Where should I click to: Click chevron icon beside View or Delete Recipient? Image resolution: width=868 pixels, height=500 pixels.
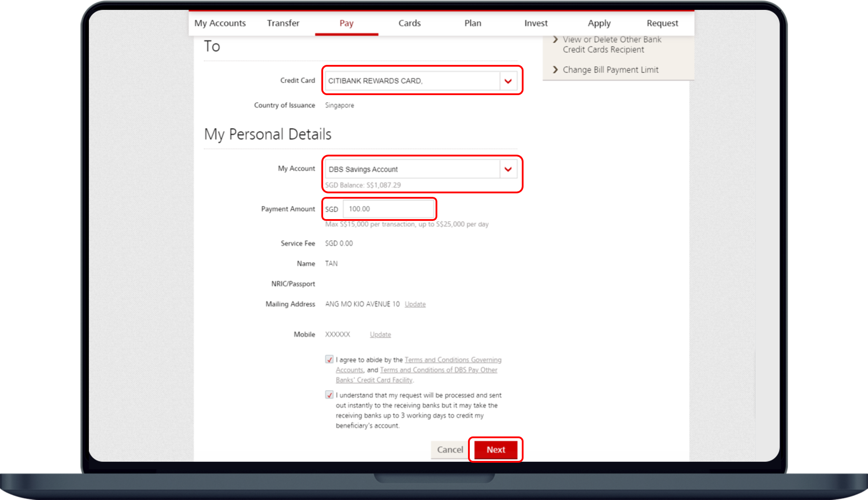[x=555, y=40]
